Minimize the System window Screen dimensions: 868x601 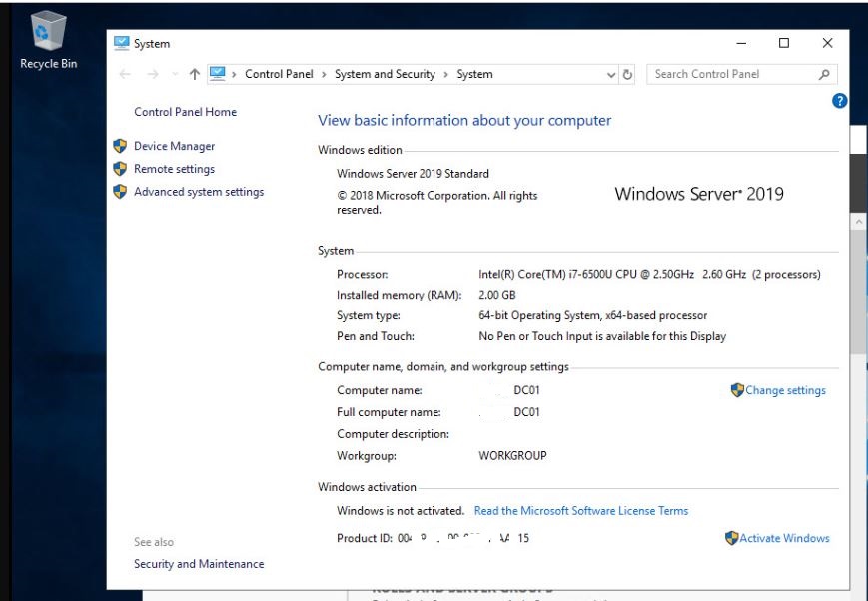click(741, 43)
